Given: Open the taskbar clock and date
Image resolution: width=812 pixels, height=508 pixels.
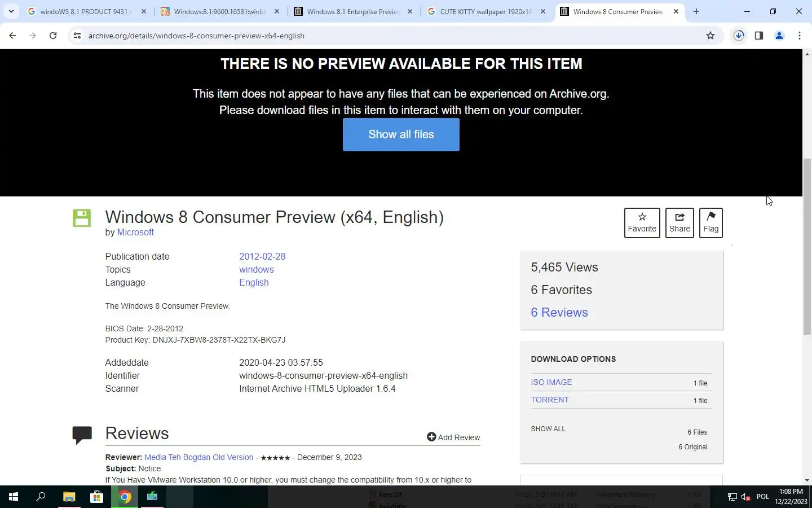Looking at the screenshot, I should pos(791,497).
